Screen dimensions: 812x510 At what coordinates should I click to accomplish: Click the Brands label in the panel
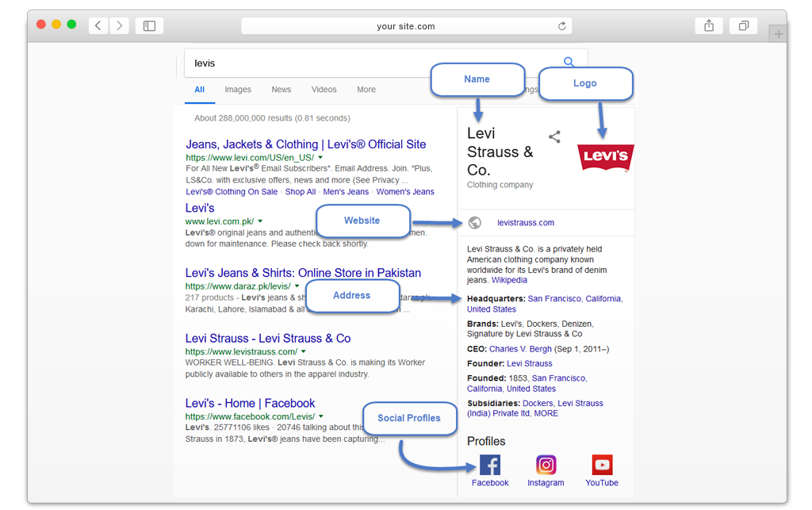click(x=483, y=324)
